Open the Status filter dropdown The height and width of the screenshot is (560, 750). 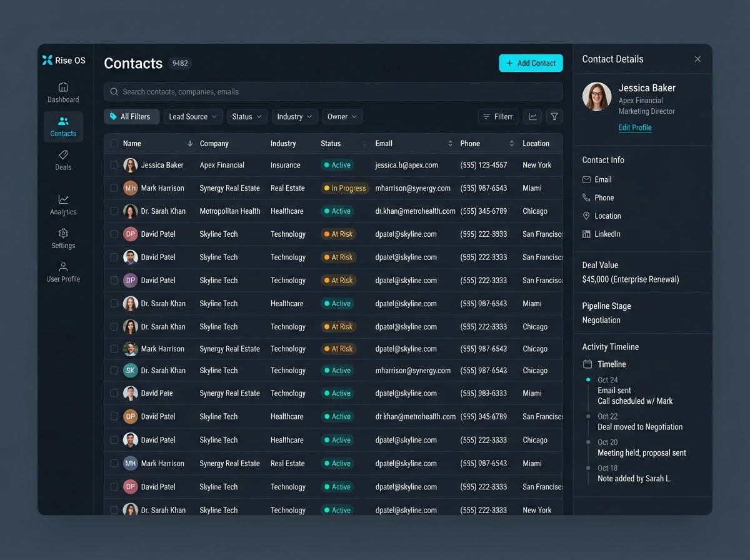pyautogui.click(x=247, y=117)
